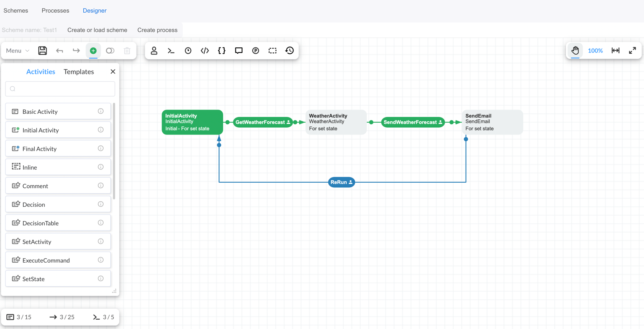Click the trash delete icon

pos(127,51)
